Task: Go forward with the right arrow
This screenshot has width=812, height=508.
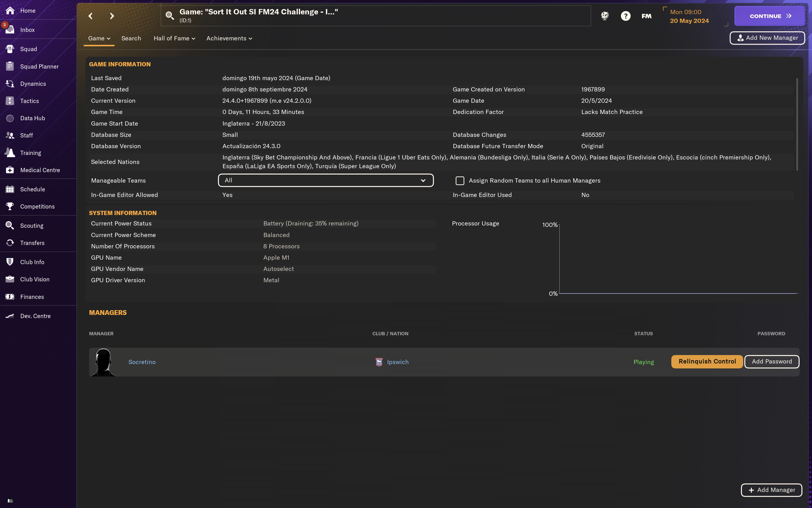Action: click(112, 16)
